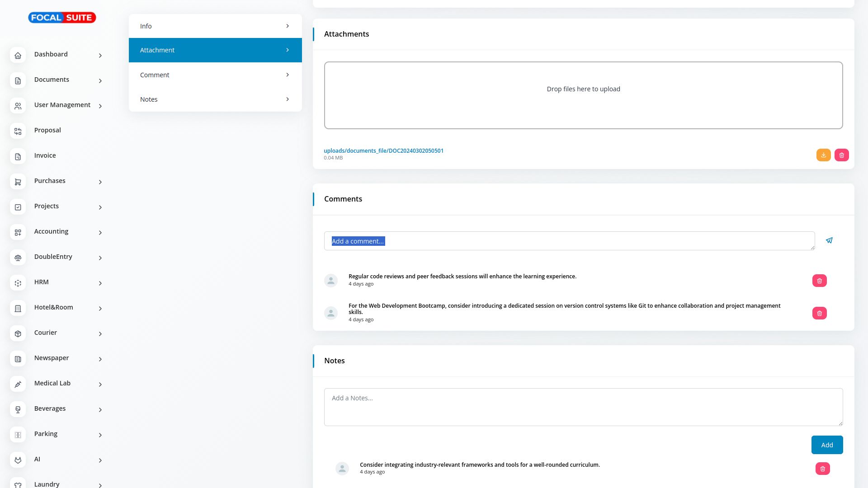This screenshot has height=488, width=868.
Task: Click the Add a Notes text area
Action: 583,407
